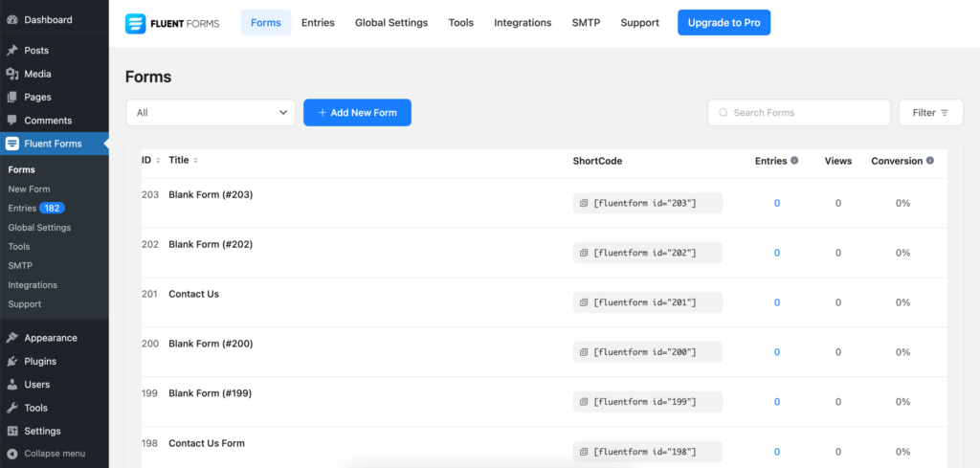Screen dimensions: 980x468
Task: Copy shortcode icon for form 198
Action: pos(584,452)
